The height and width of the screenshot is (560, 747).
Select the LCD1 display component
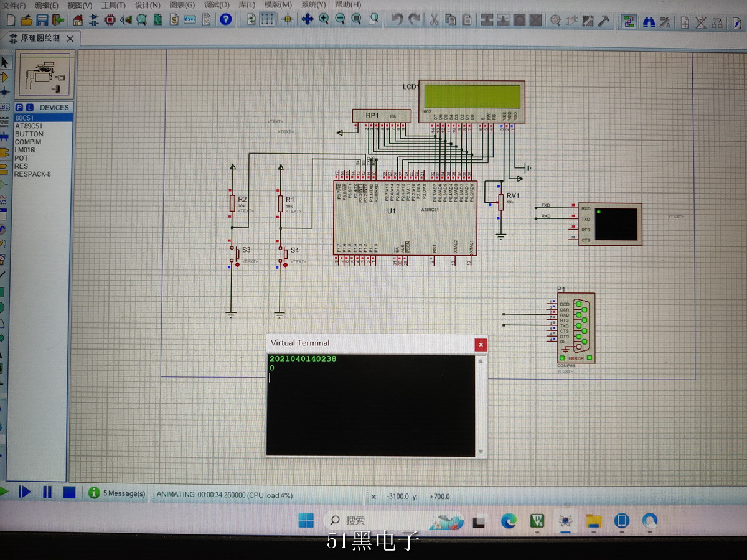point(471,100)
